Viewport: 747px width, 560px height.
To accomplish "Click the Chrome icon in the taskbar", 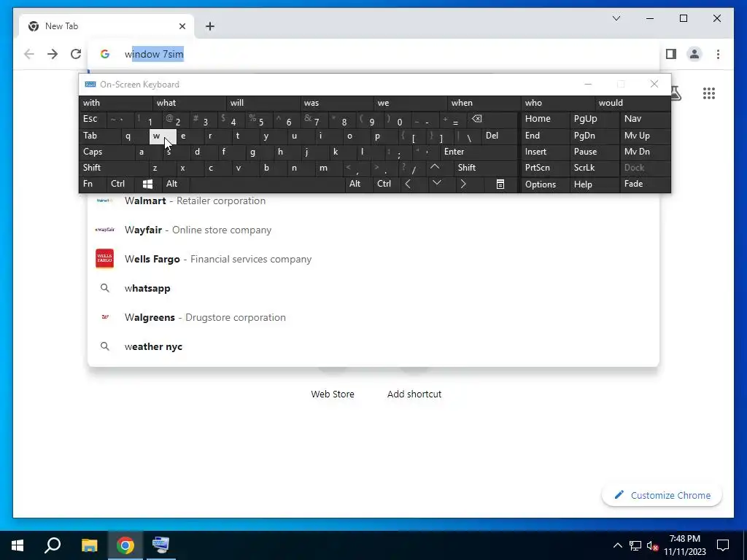I will tap(125, 545).
